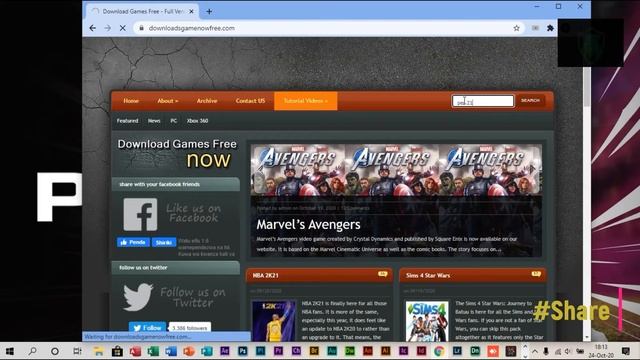Launch After Effects from taskbar
Image resolution: width=640 pixels, height=360 pixels.
click(224, 351)
